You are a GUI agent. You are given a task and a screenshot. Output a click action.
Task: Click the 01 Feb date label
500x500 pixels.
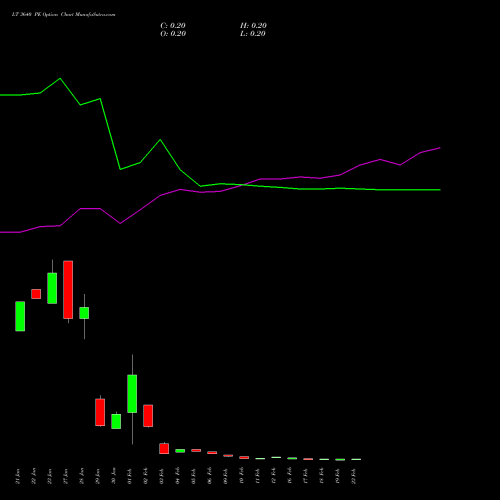pos(130,476)
